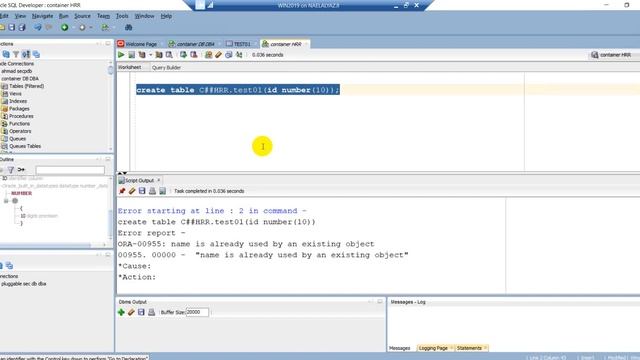Open the Explain Plan dropdown arrow
This screenshot has width=640, height=360.
[150, 55]
